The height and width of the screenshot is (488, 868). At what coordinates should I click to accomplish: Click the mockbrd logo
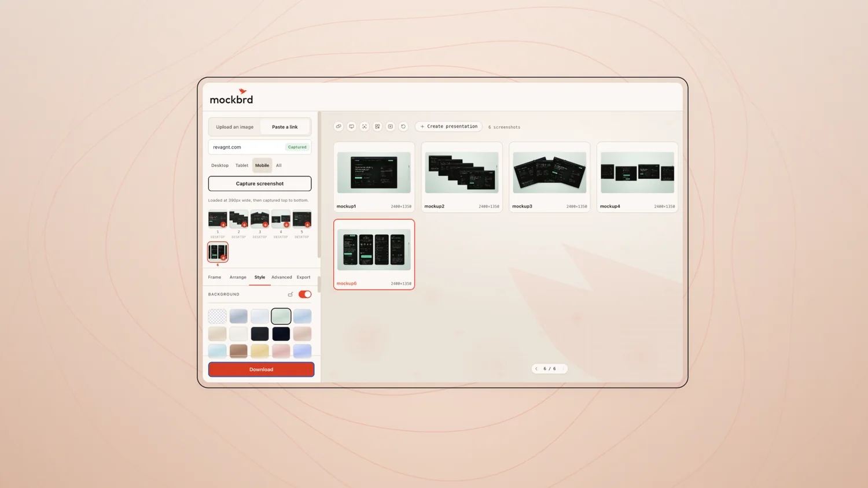click(231, 97)
